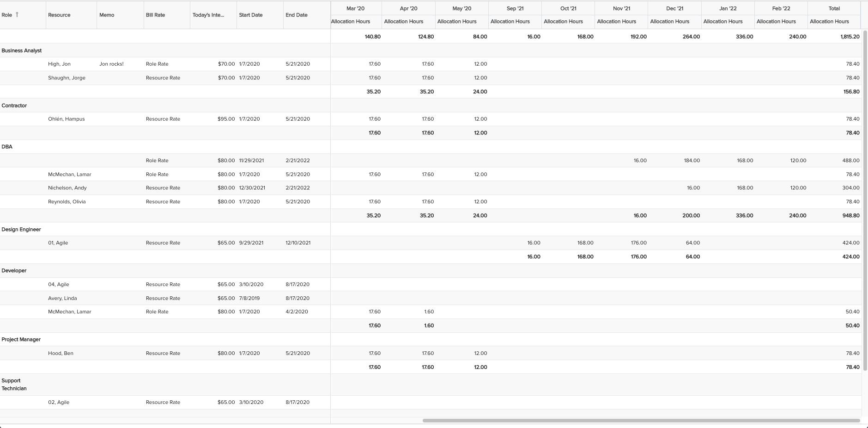
Task: Select resource Reynolds, Olivia
Action: pyautogui.click(x=67, y=202)
